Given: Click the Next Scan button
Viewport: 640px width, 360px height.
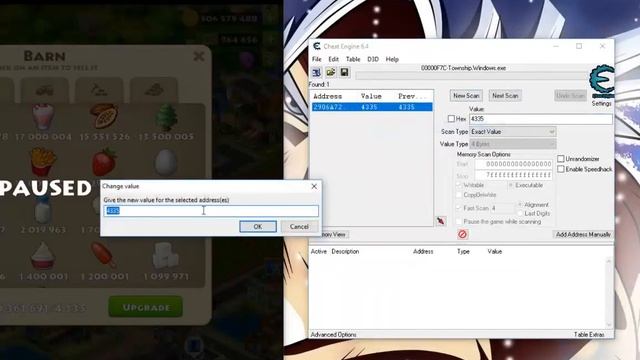Looking at the screenshot, I should tap(505, 96).
